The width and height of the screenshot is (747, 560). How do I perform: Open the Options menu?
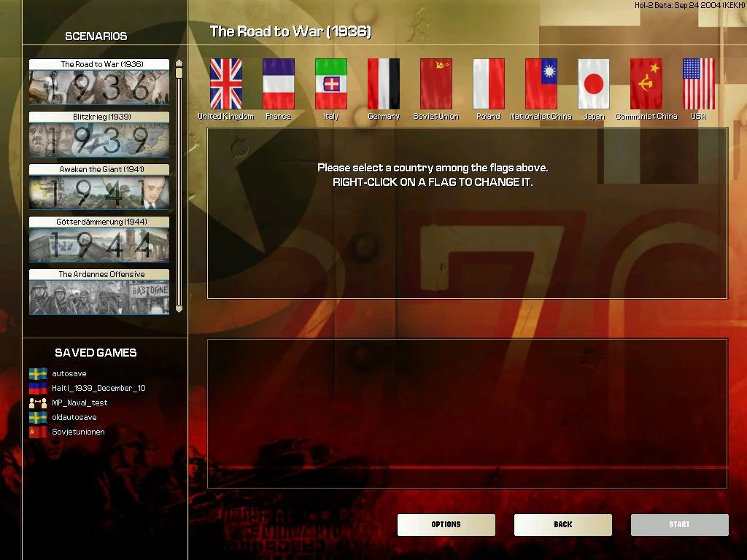446,524
